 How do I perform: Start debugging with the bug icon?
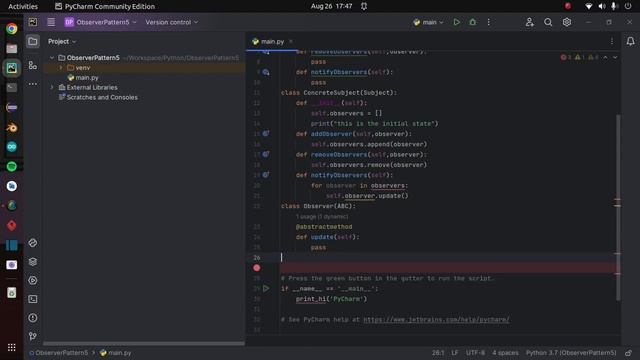[x=473, y=22]
